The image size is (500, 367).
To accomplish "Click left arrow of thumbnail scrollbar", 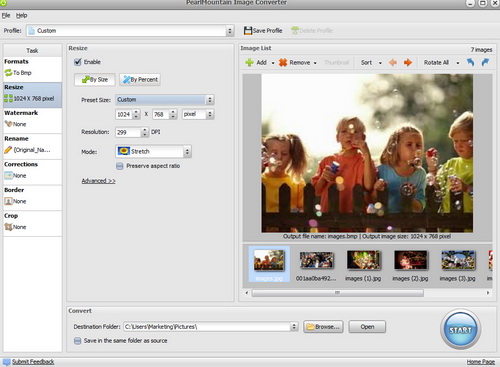I will tap(247, 293).
